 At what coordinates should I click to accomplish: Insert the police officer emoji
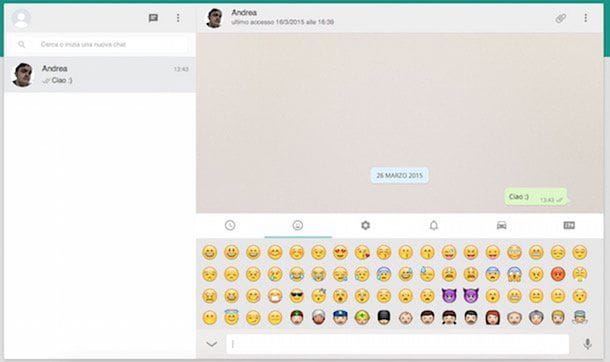pos(340,317)
